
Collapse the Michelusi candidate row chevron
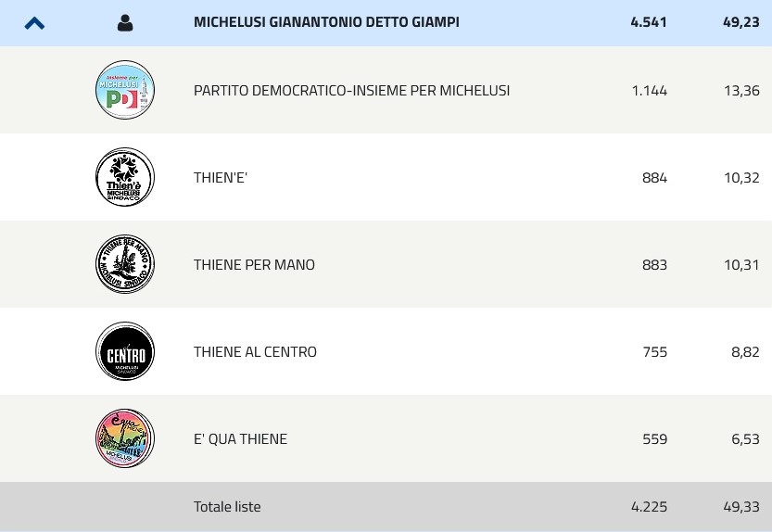pos(34,23)
